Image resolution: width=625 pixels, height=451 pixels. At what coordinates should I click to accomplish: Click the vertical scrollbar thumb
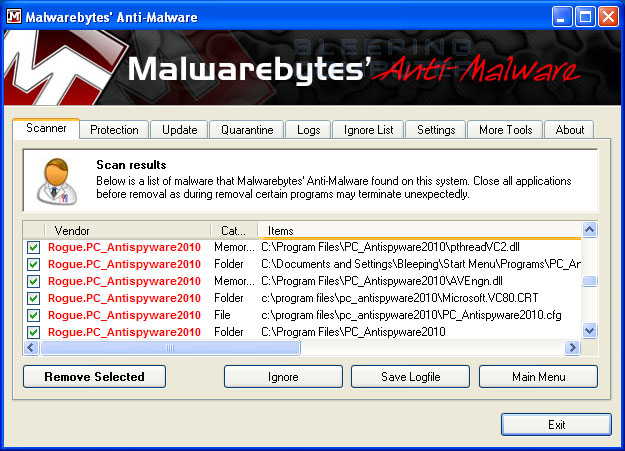click(590, 281)
